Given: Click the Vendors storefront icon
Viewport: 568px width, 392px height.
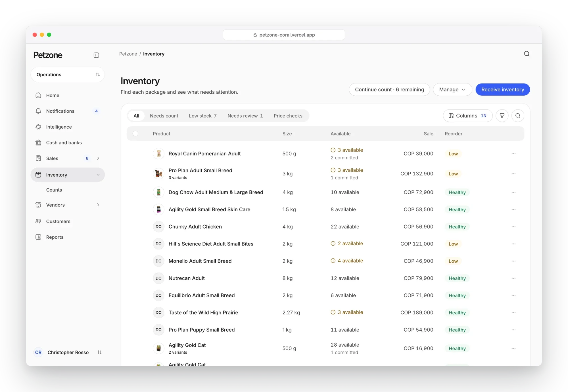Looking at the screenshot, I should point(38,205).
